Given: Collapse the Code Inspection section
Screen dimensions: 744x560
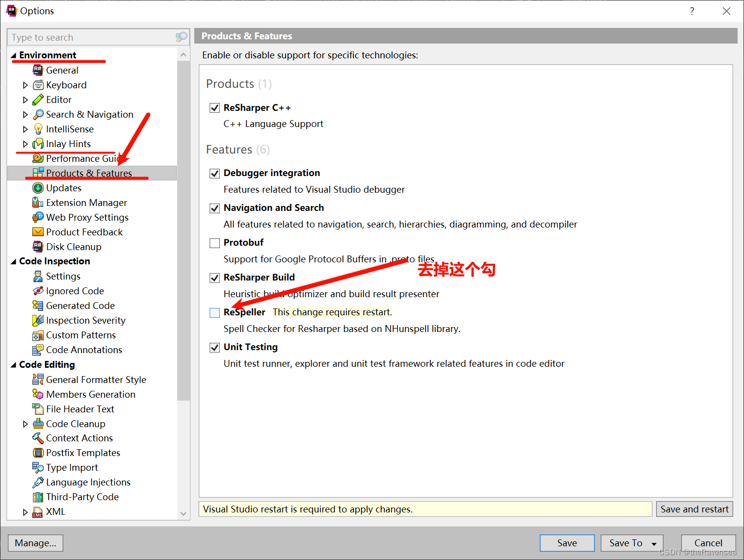Looking at the screenshot, I should [14, 261].
